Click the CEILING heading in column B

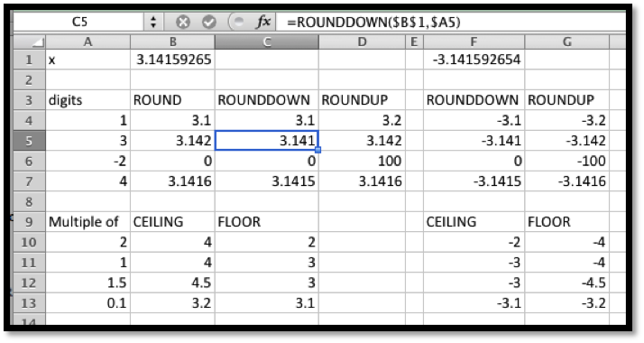(172, 222)
